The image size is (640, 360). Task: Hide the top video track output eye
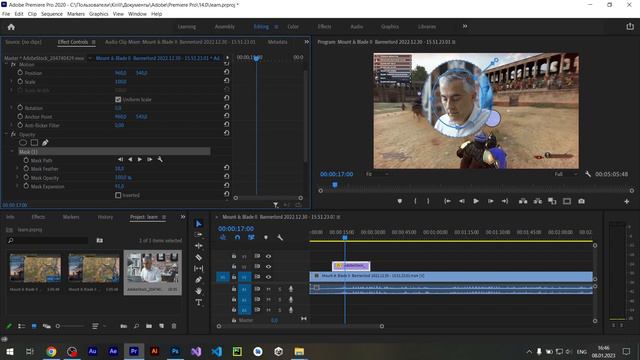coord(268,256)
